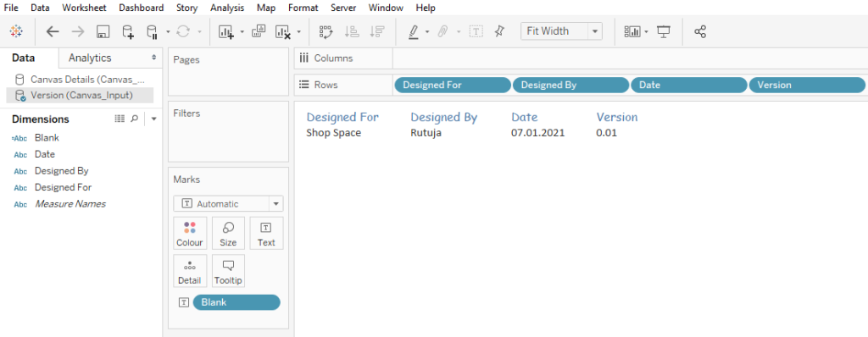
Task: Open the Analysis menu
Action: (227, 8)
